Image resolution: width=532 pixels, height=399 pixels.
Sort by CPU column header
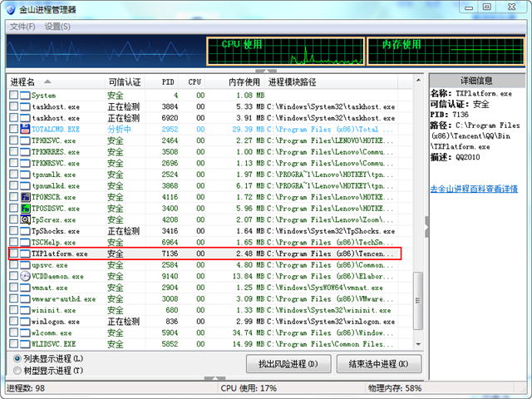(x=192, y=81)
